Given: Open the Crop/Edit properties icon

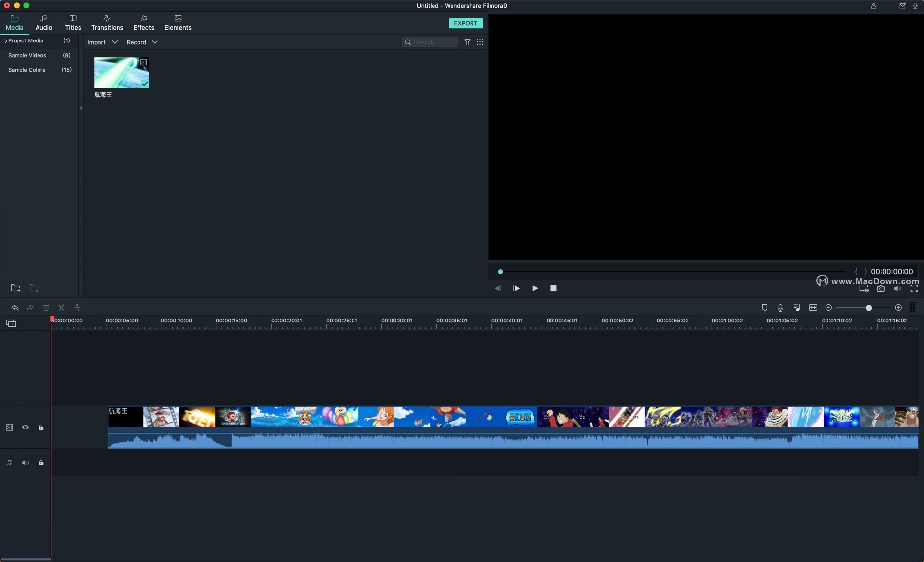Looking at the screenshot, I should tap(77, 308).
